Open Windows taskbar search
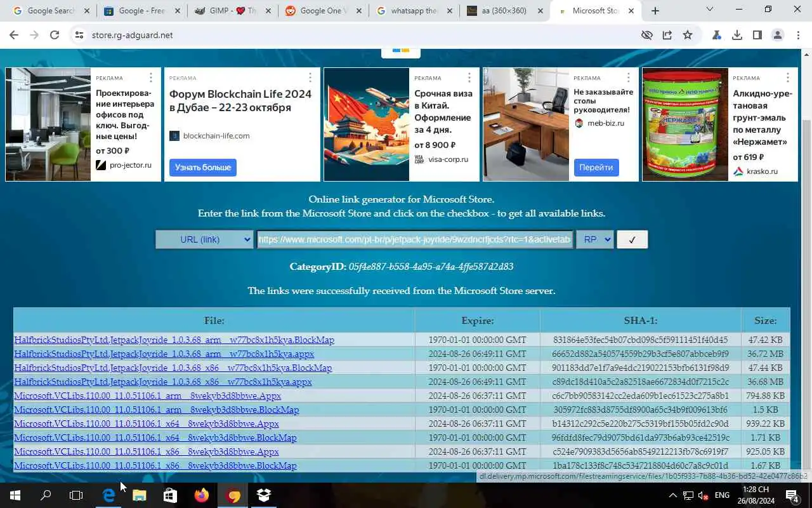The height and width of the screenshot is (508, 812). (46, 495)
